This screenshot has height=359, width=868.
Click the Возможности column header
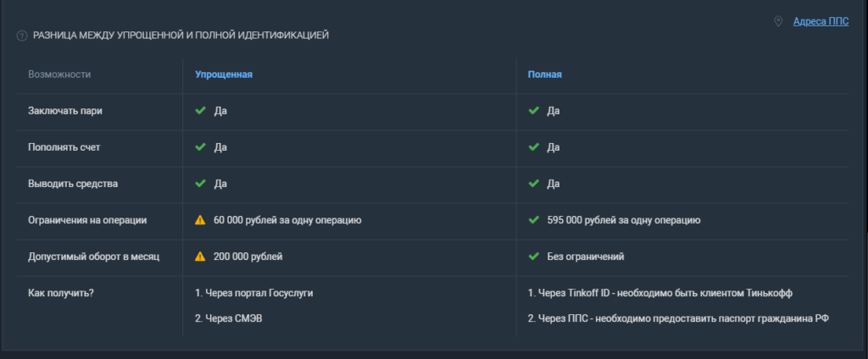[x=59, y=75]
